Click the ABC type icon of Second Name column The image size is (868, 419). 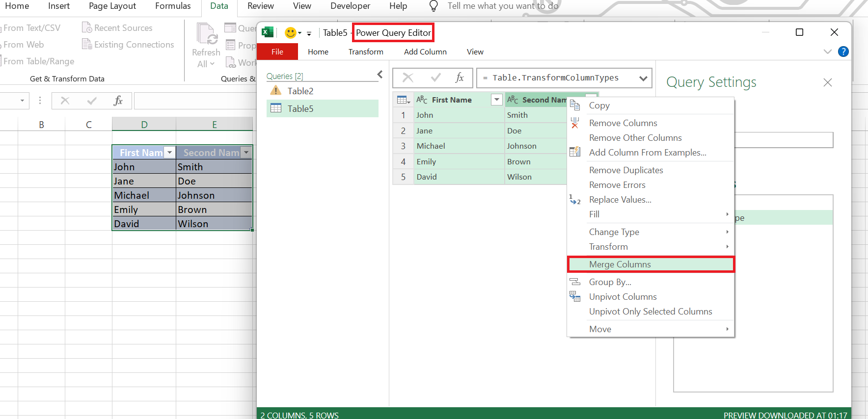513,100
